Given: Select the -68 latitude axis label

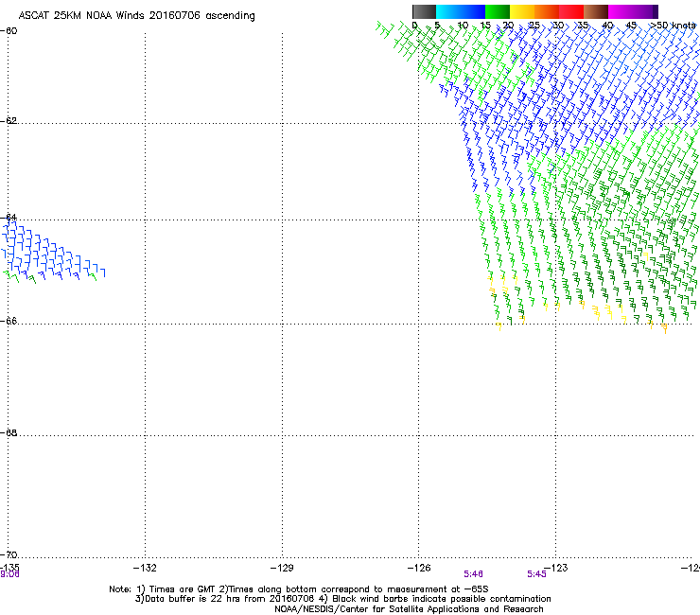Looking at the screenshot, I should (9, 432).
